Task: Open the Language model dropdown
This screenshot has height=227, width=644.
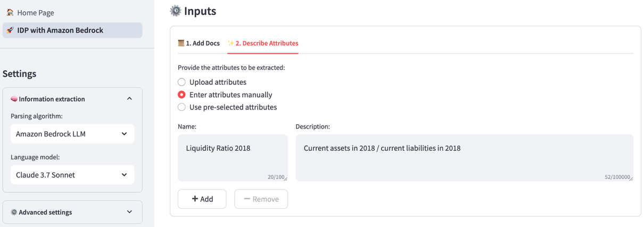Action: coord(72,175)
